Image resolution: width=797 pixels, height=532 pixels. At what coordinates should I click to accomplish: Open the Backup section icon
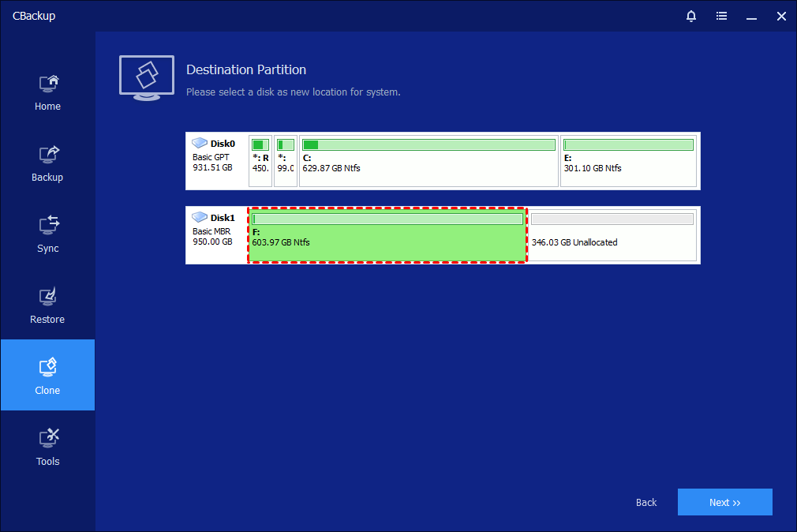(x=47, y=154)
